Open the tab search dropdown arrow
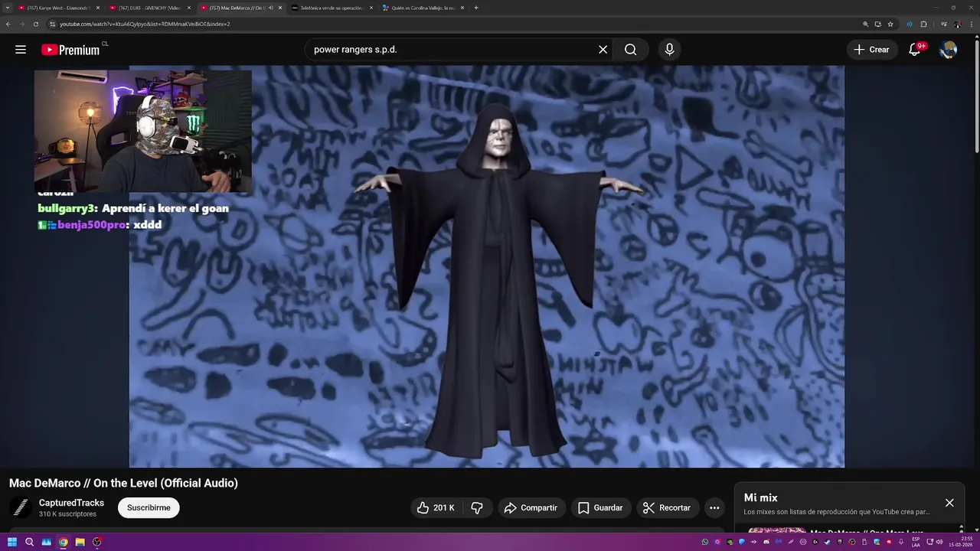This screenshot has width=980, height=551. coord(7,8)
